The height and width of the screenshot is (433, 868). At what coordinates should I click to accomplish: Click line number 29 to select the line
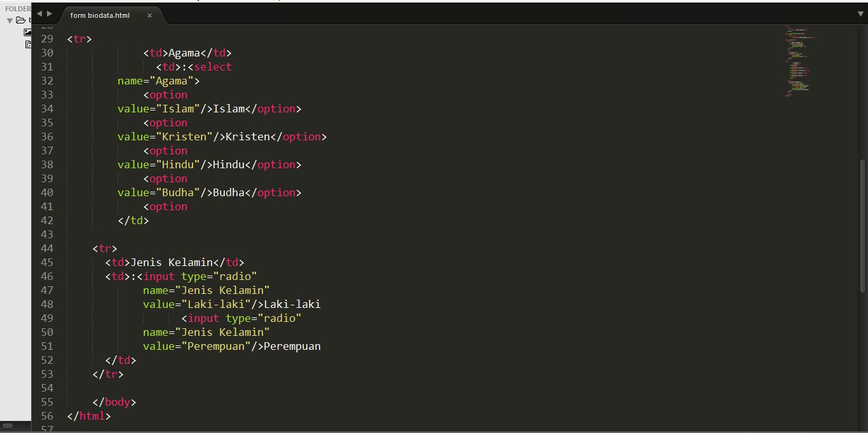tap(47, 39)
